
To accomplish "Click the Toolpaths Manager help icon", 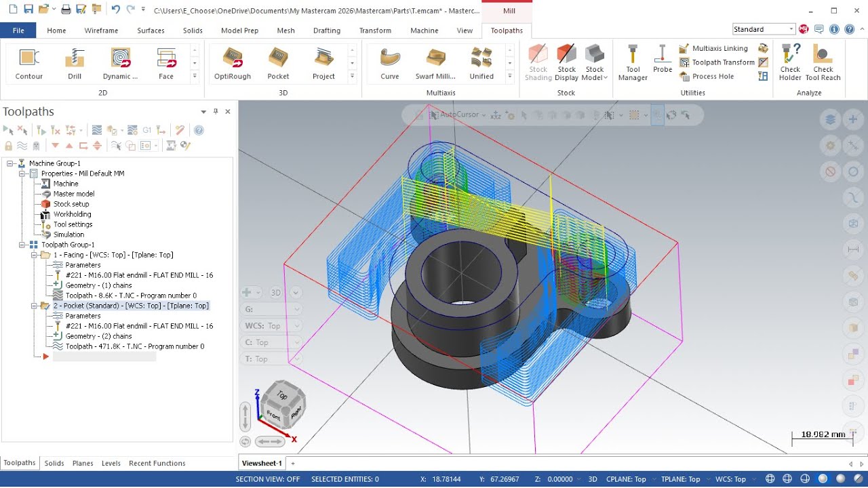I will coord(199,130).
